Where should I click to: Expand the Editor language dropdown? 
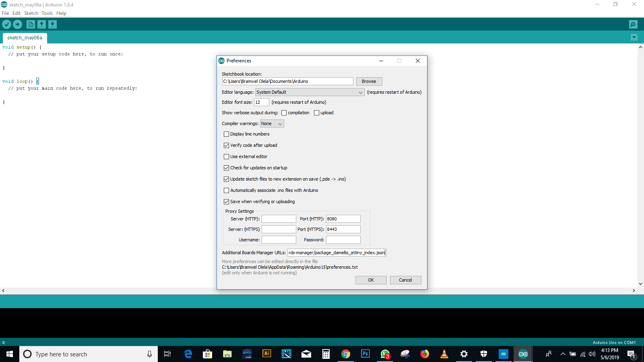(x=310, y=92)
